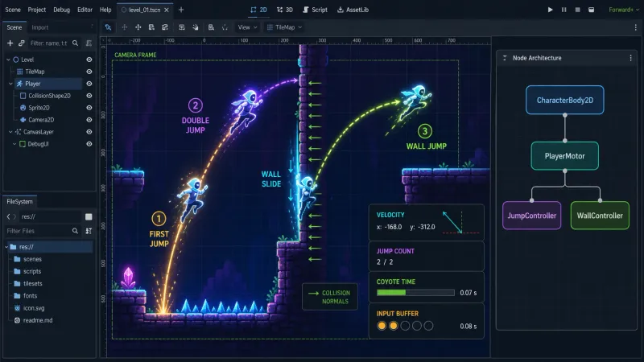Click the movie maker mode icon

pyautogui.click(x=591, y=10)
